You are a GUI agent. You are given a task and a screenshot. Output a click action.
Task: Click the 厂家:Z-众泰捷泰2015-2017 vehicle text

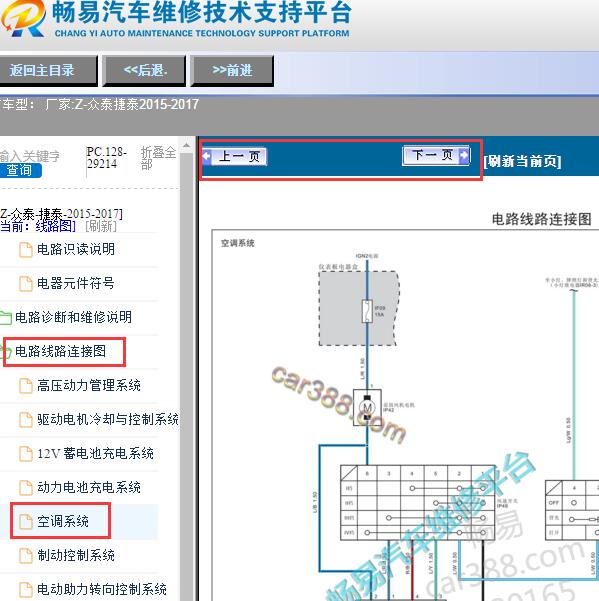coord(122,104)
